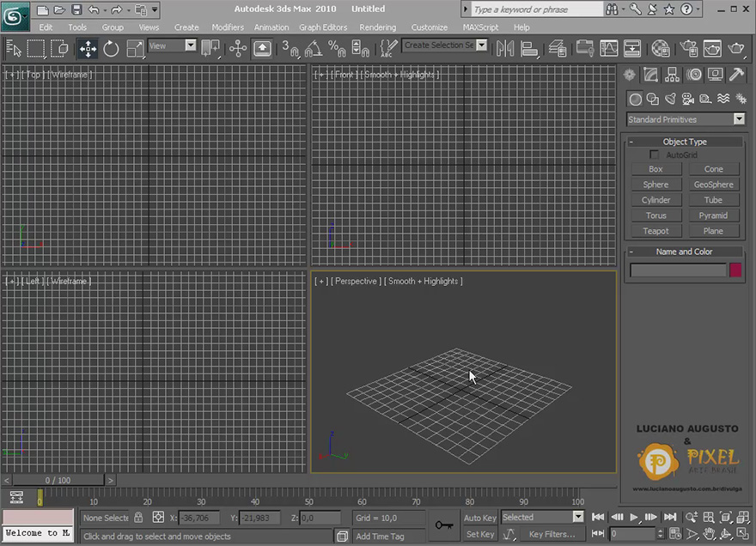This screenshot has height=546, width=756.
Task: Open the MAXScript menu
Action: pyautogui.click(x=481, y=27)
